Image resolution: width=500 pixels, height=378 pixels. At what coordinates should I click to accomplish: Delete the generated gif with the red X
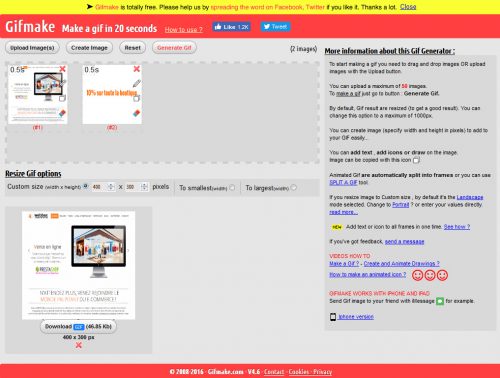coord(78,345)
